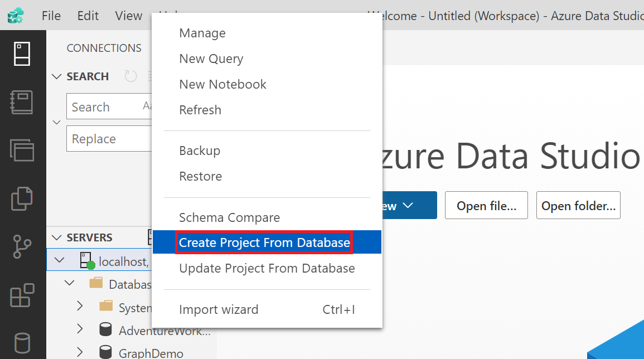Open the Extensions view icon
644x359 pixels.
[23, 295]
